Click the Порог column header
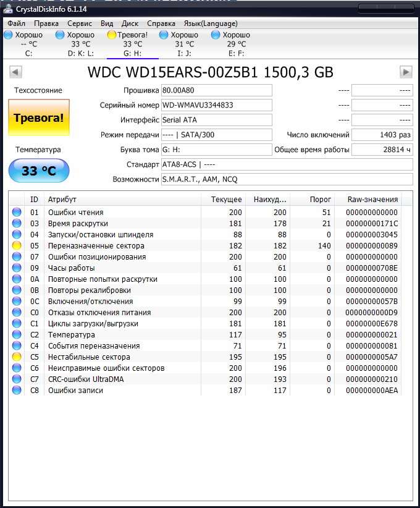The height and width of the screenshot is (508, 420). (312, 200)
